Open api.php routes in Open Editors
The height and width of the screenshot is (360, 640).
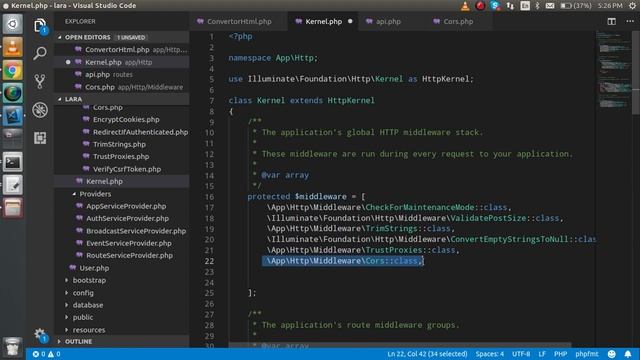pyautogui.click(x=122, y=75)
